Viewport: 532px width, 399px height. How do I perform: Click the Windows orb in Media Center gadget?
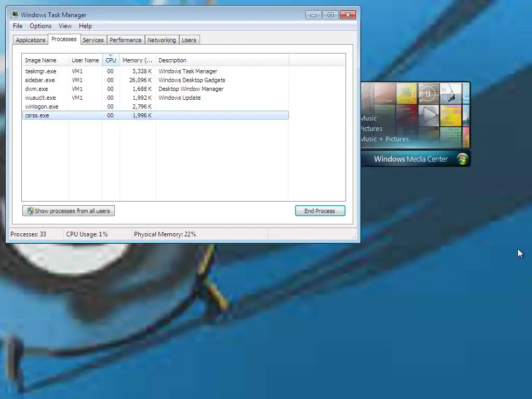pyautogui.click(x=462, y=159)
